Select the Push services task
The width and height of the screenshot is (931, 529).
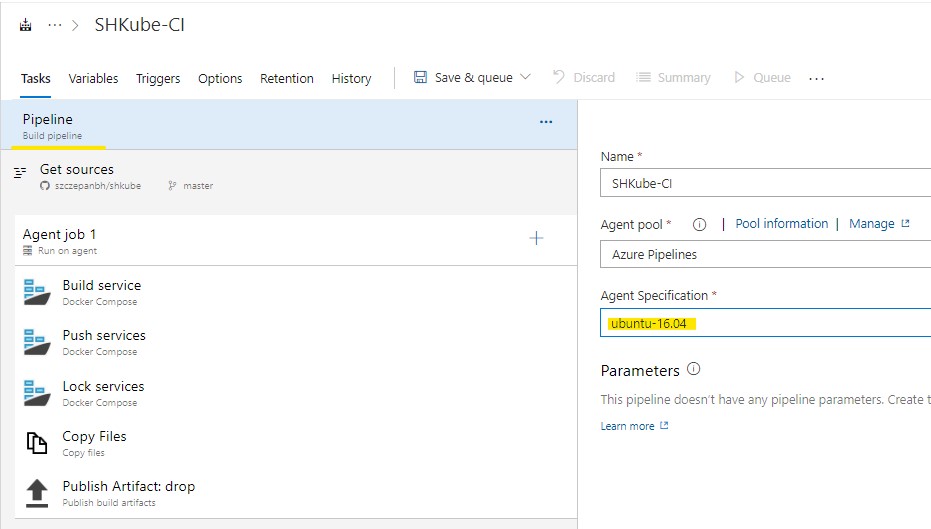coord(296,342)
